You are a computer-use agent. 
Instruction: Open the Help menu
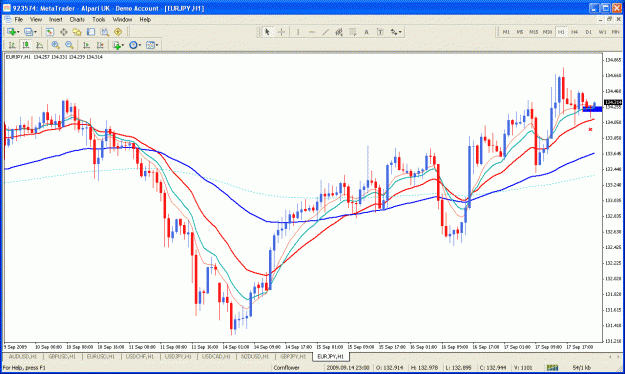coord(145,19)
